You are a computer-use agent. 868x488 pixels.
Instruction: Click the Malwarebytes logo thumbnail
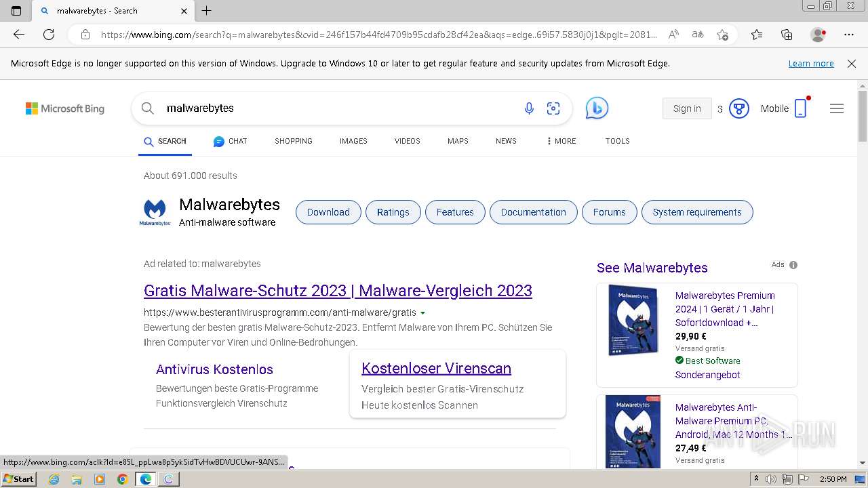[x=155, y=212]
